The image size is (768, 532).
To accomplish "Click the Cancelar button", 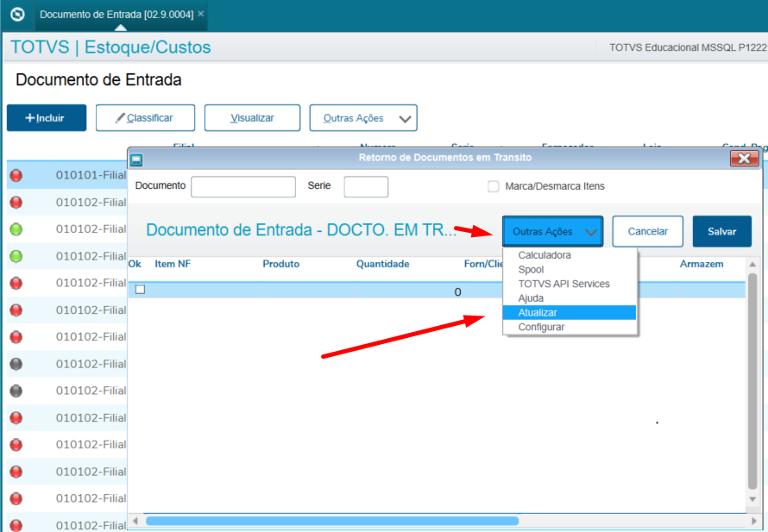I will 647,231.
